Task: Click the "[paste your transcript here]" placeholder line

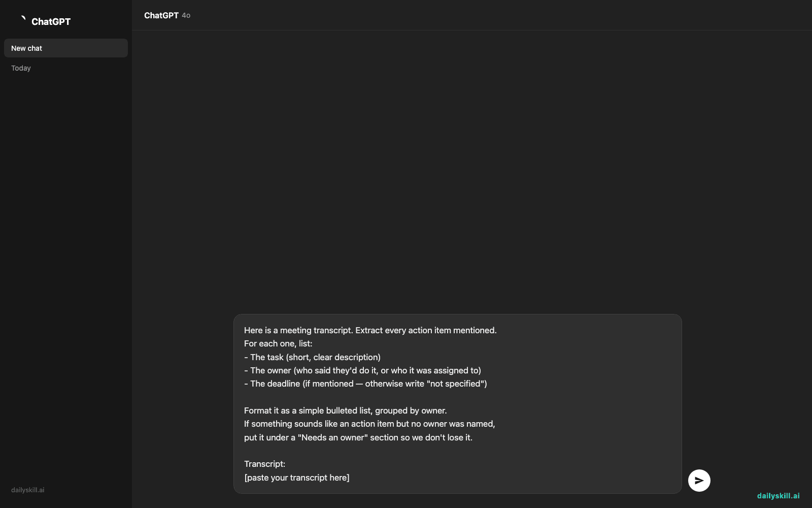Action: tap(297, 478)
